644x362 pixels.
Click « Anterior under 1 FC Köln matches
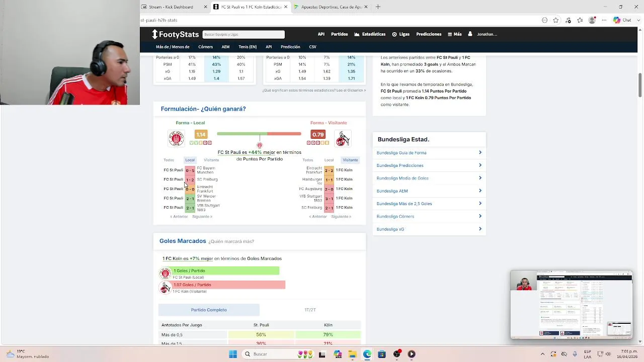click(x=318, y=217)
